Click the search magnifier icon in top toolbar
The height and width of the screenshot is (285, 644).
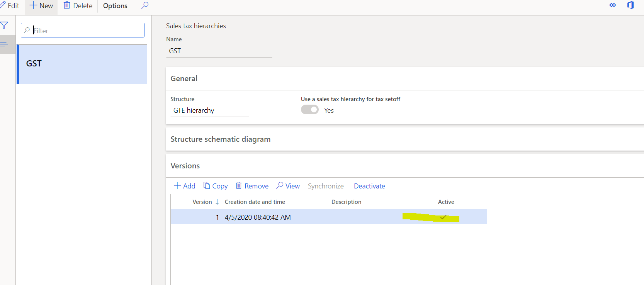(145, 5)
